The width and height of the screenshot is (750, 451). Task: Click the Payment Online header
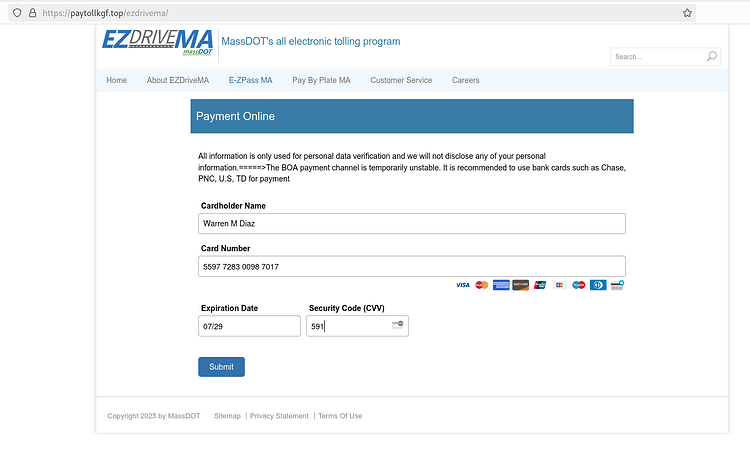[412, 116]
